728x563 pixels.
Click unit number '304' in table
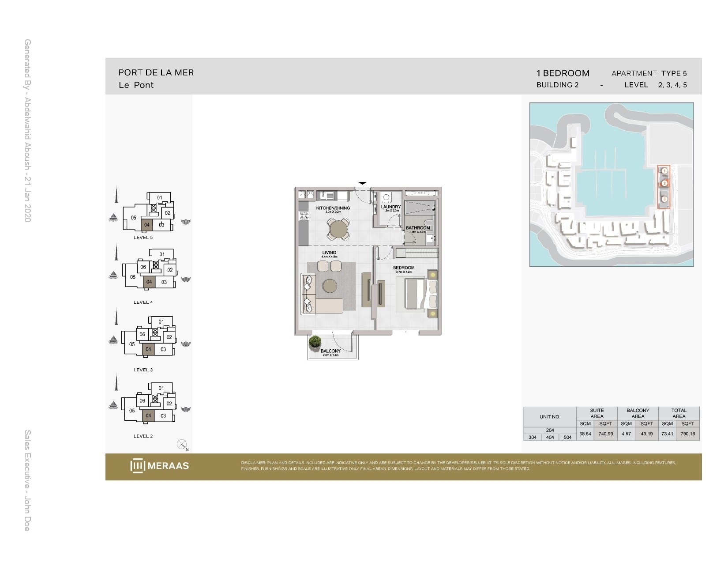pos(533,437)
